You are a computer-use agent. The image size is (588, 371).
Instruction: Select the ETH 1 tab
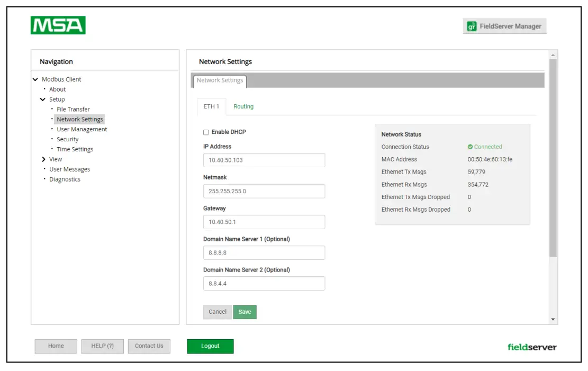pyautogui.click(x=212, y=106)
